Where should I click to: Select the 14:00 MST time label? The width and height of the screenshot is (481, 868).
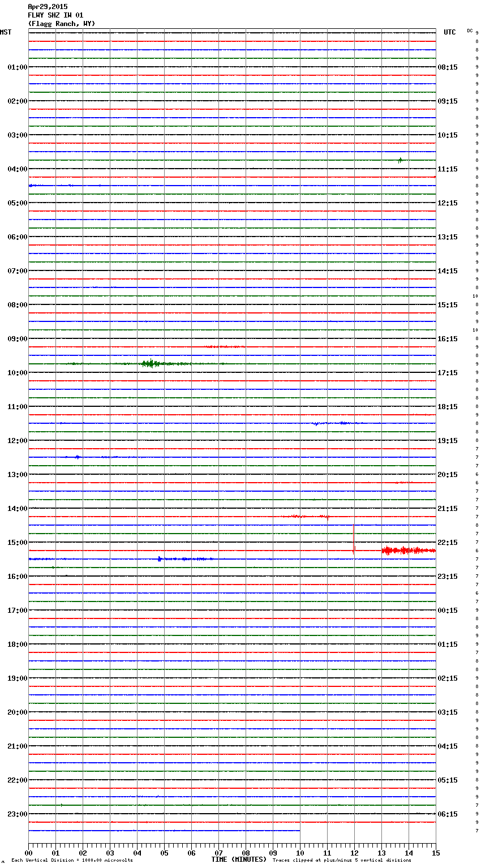click(x=18, y=509)
